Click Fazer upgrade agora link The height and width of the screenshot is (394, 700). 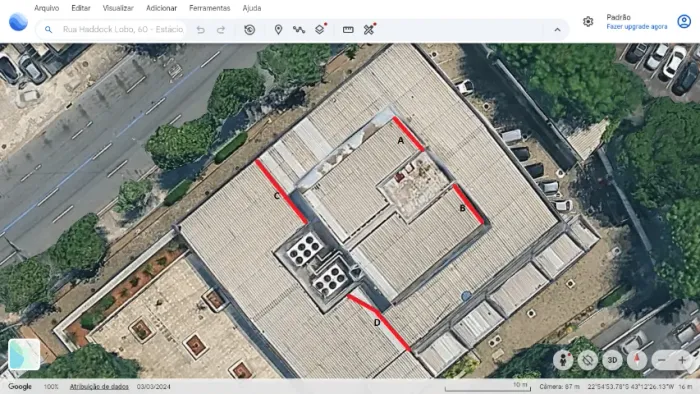click(637, 27)
